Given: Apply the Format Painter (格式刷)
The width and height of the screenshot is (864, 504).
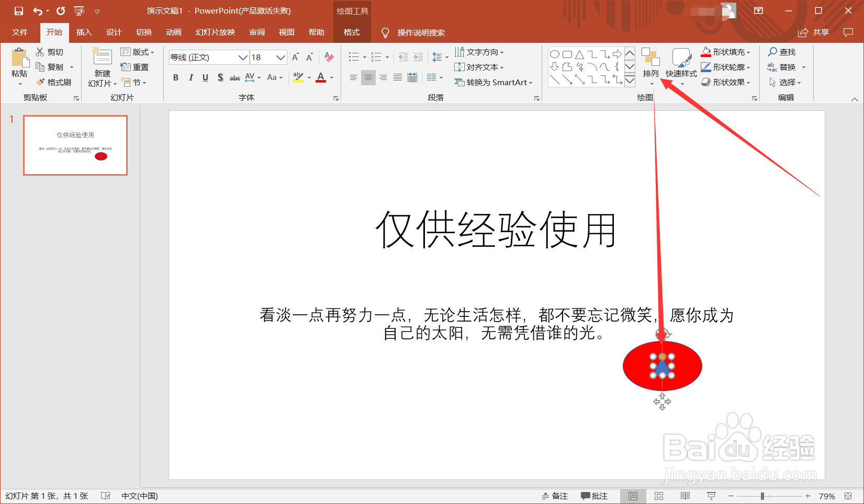Looking at the screenshot, I should (54, 82).
